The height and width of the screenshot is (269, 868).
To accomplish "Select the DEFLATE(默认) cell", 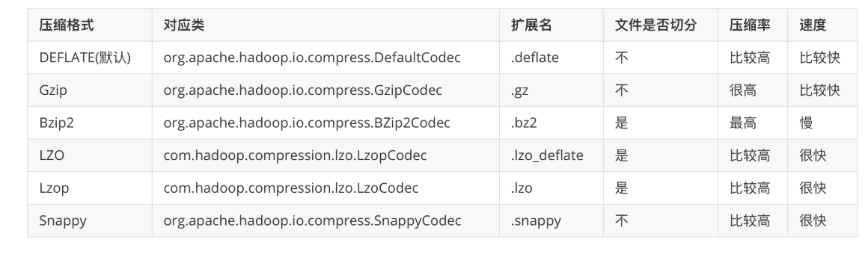I will 90,58.
